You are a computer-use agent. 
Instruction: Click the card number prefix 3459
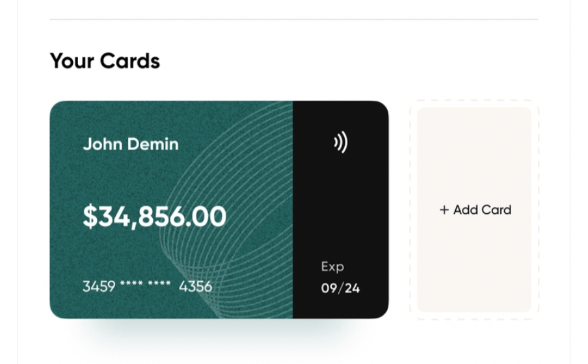(x=99, y=286)
